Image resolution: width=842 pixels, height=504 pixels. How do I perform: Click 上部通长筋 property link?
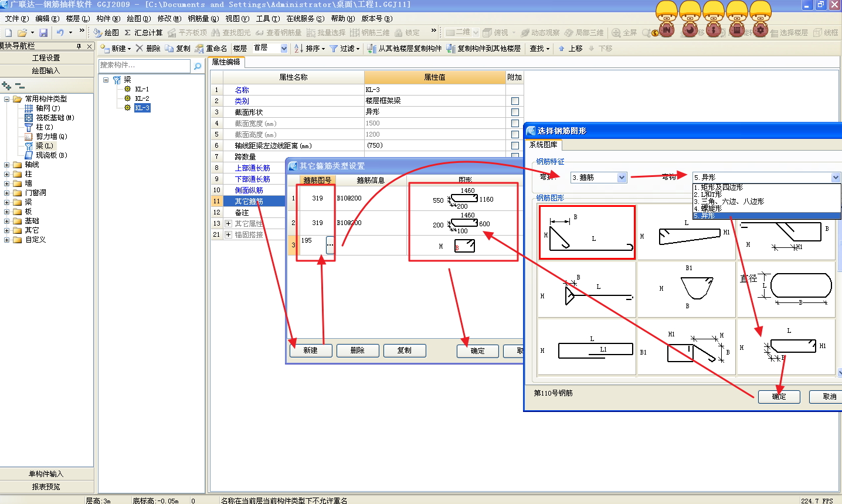point(252,168)
